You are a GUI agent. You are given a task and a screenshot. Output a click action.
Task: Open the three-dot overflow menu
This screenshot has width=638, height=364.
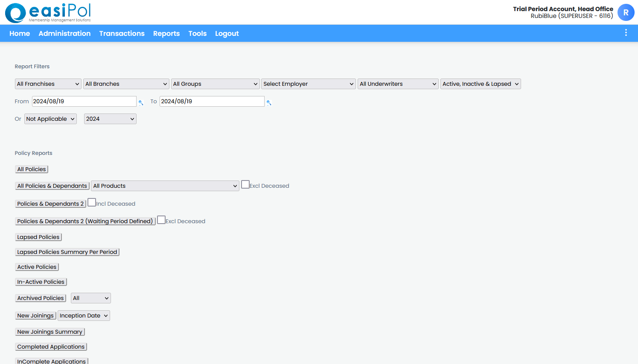pyautogui.click(x=626, y=32)
